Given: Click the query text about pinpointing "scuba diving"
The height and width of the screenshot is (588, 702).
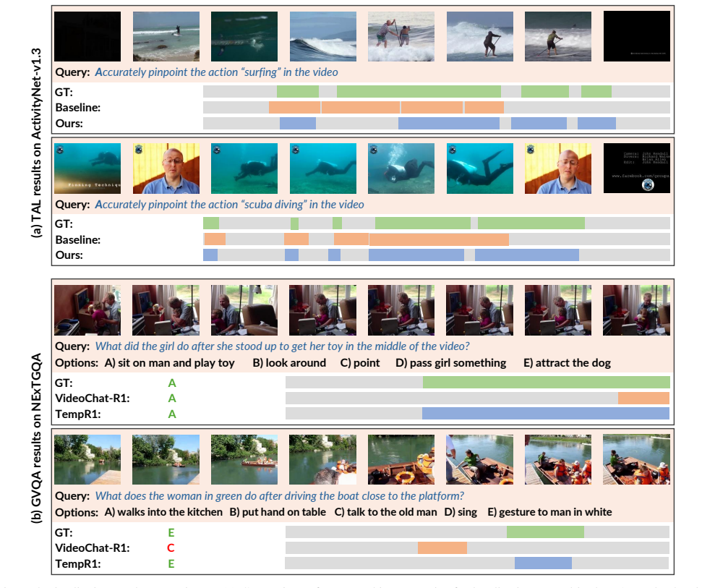Looking at the screenshot, I should pyautogui.click(x=229, y=205).
